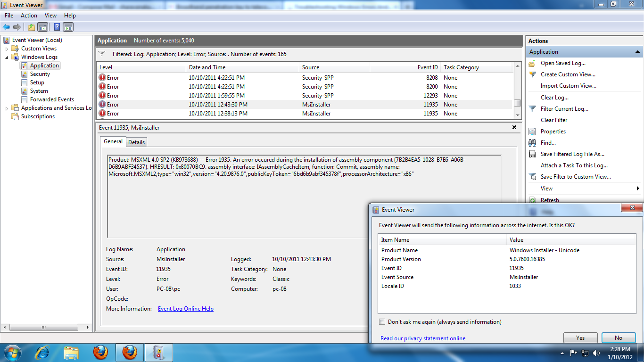Click Clear Log in Actions pane
Viewport: 644px width, 362px height.
pos(554,98)
